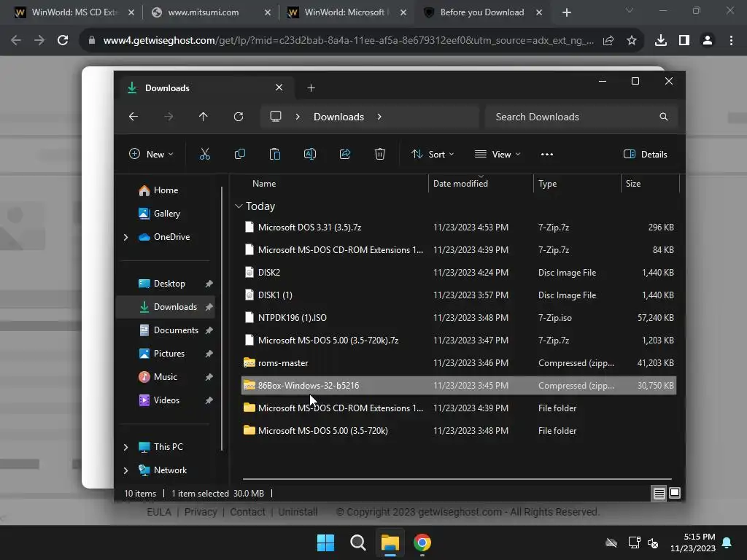Screen dimensions: 747x560
Task: Select Desktop in navigation pane
Action: [x=166, y=284]
